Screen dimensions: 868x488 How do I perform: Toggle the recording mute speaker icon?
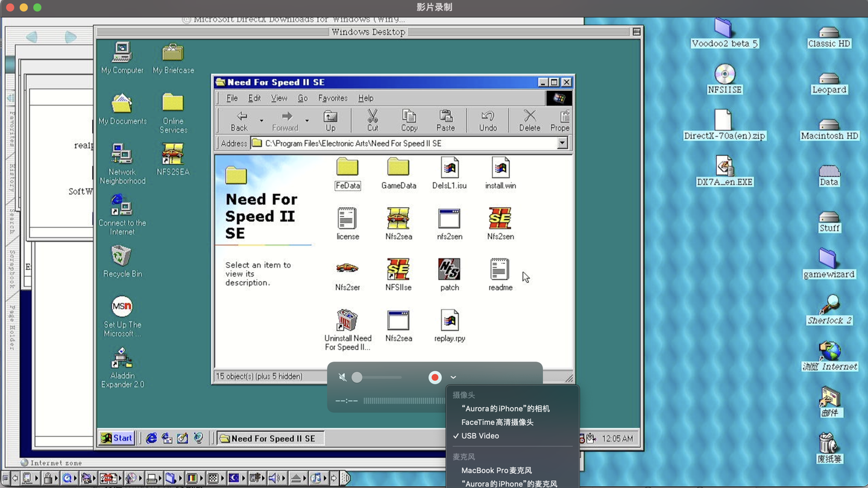click(x=342, y=378)
